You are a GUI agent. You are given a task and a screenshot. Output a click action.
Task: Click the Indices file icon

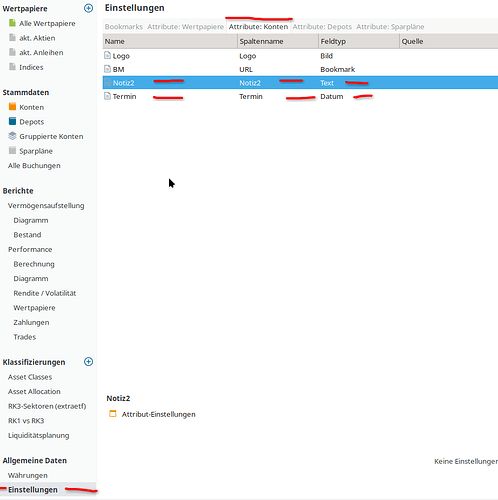click(x=12, y=67)
